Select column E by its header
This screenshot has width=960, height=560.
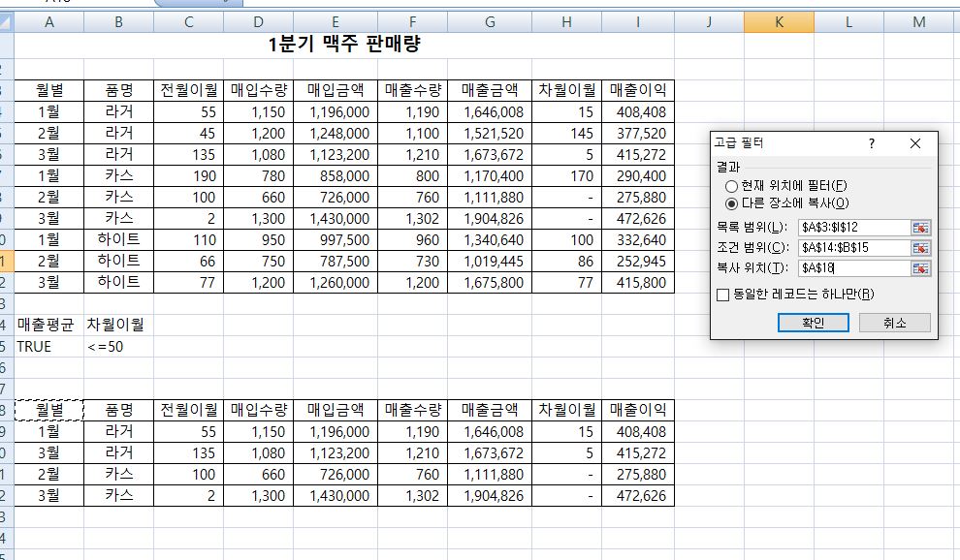click(336, 22)
